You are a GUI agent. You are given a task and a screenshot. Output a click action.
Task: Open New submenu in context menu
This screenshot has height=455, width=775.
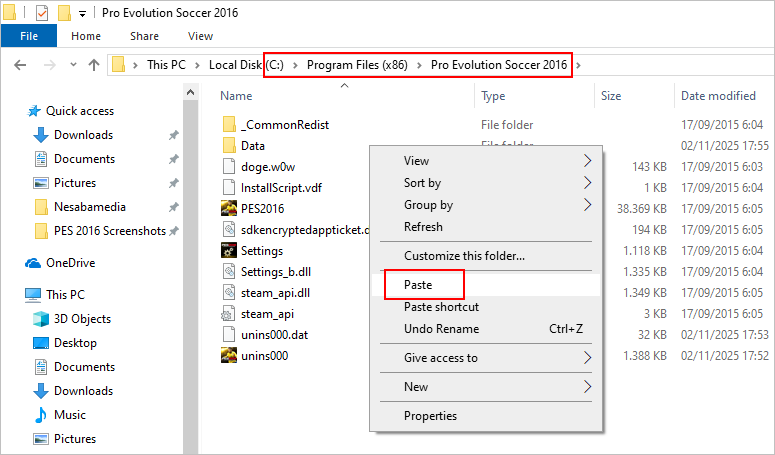(486, 387)
